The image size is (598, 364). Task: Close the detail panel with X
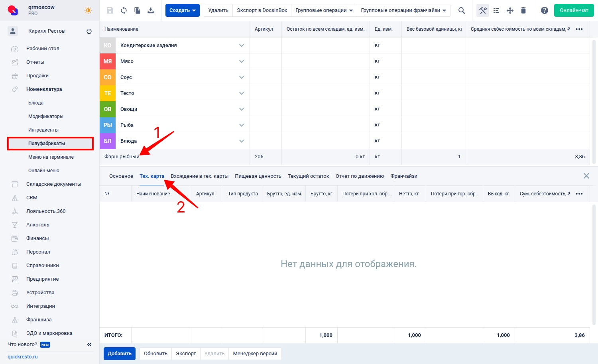[586, 176]
